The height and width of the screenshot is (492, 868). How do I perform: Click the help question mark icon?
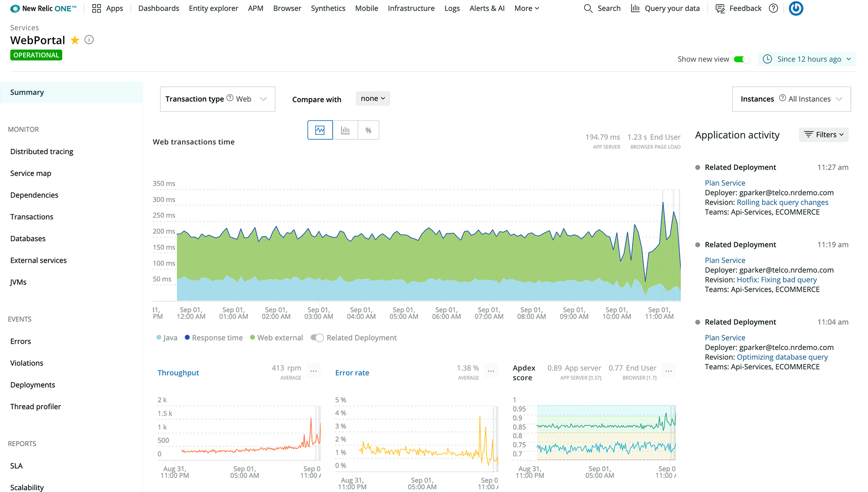[x=774, y=8]
